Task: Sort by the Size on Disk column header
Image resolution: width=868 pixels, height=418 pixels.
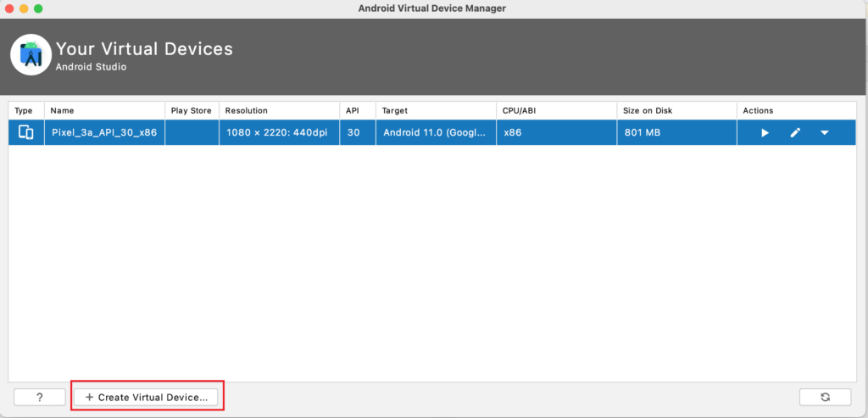Action: tap(676, 111)
